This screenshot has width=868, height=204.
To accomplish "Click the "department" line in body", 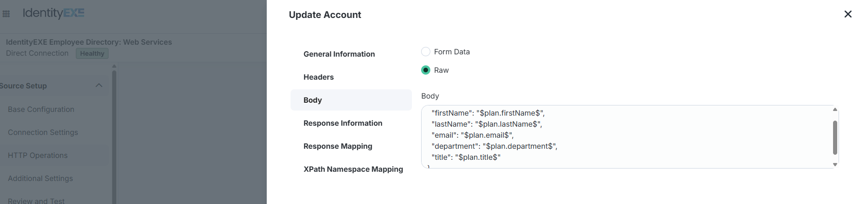I will pyautogui.click(x=494, y=146).
